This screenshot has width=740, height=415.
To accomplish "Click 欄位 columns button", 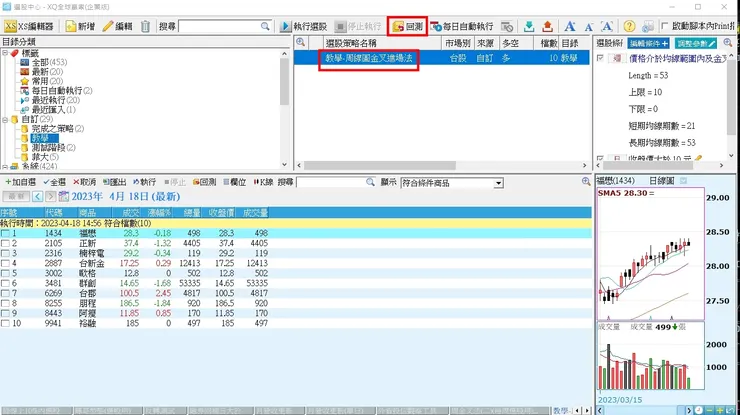I will pos(235,182).
